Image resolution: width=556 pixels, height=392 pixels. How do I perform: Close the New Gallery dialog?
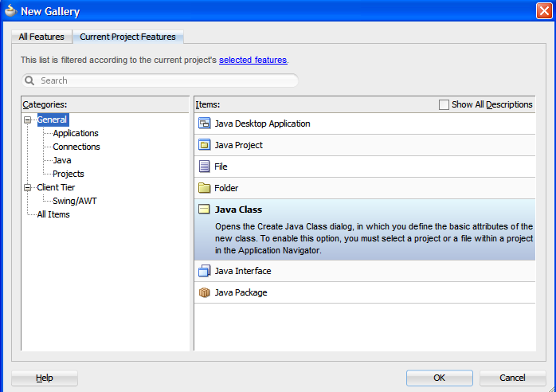544,11
